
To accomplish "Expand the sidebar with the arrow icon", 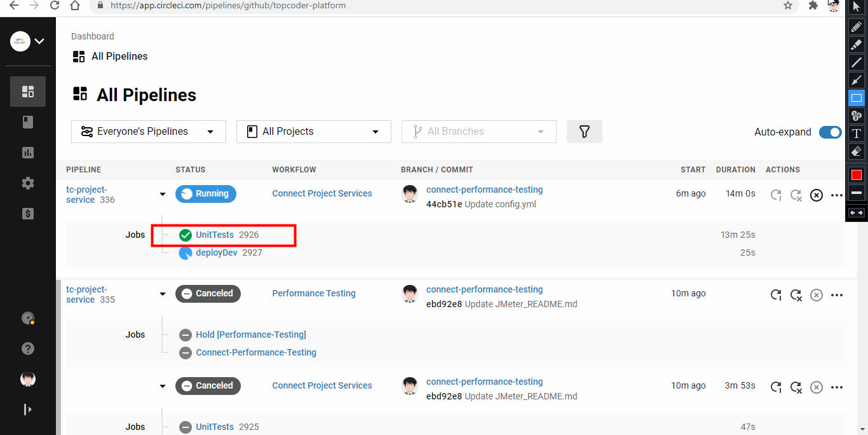I will (x=28, y=410).
